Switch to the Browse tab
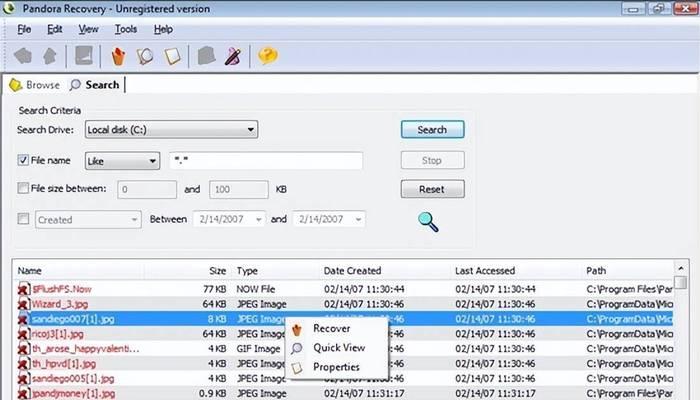 [x=35, y=85]
